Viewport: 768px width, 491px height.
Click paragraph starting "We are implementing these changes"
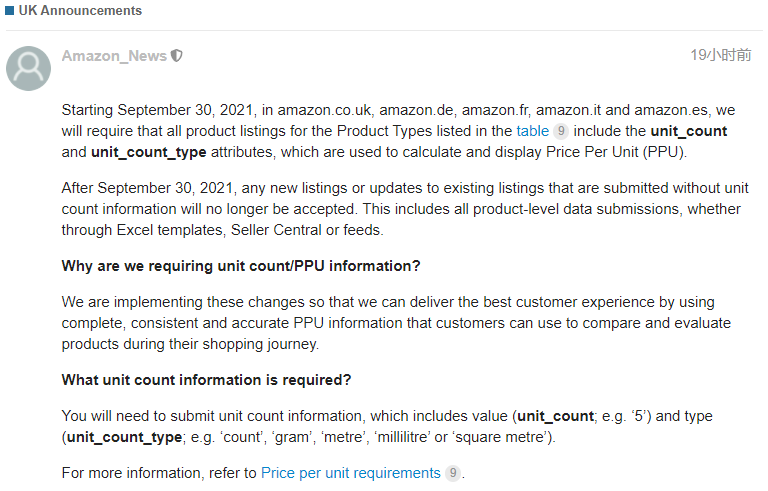coord(396,323)
